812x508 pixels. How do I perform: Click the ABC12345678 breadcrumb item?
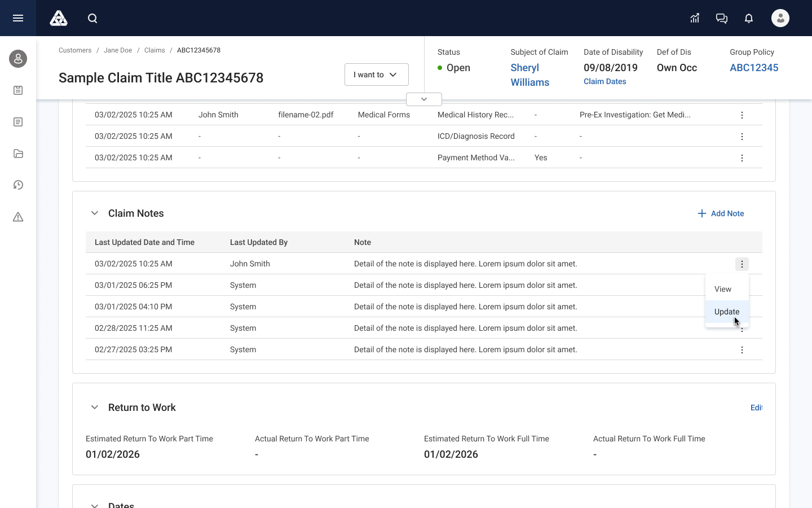198,50
